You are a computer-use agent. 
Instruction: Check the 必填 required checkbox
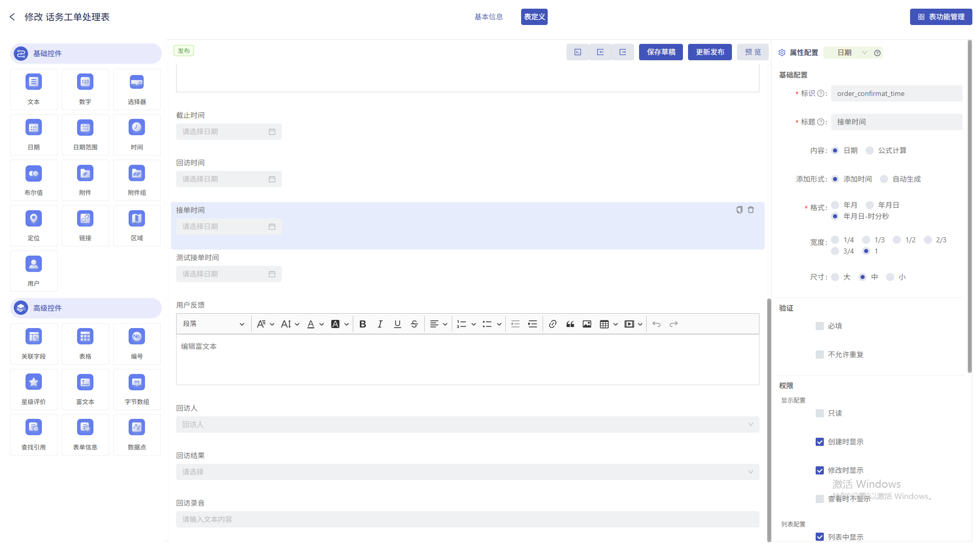(820, 326)
